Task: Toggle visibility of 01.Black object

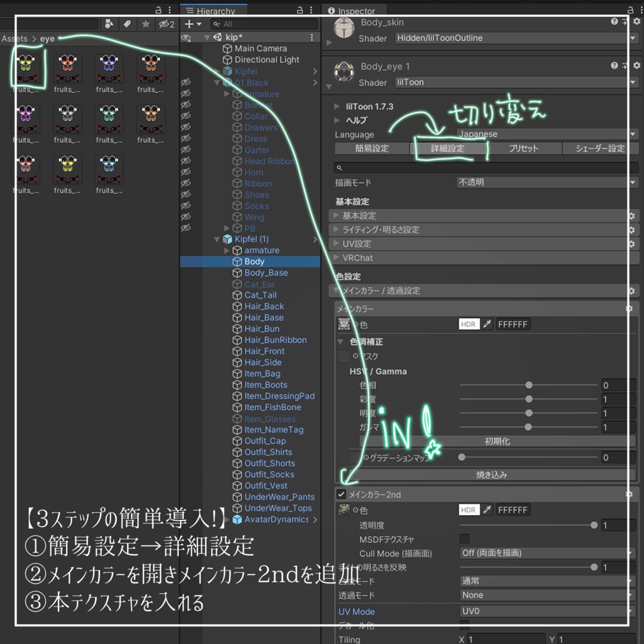Action: (x=186, y=82)
